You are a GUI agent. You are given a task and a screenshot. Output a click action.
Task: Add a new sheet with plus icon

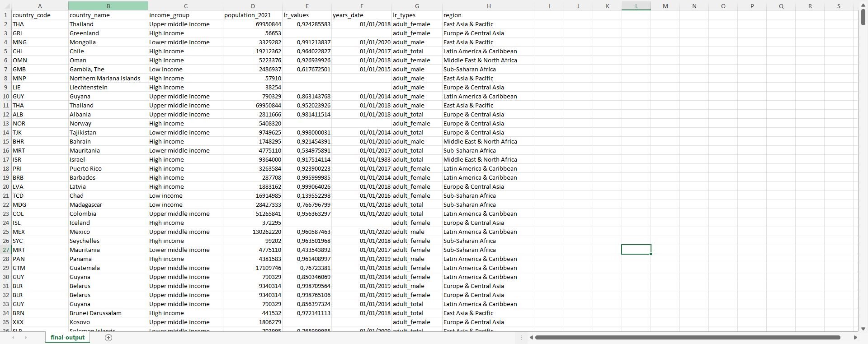tap(108, 338)
